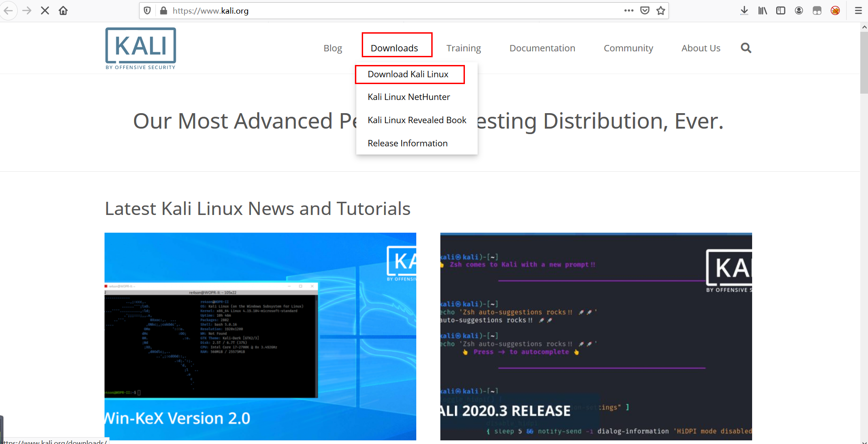Open page actions three-dot menu
The image size is (868, 444).
pos(629,10)
